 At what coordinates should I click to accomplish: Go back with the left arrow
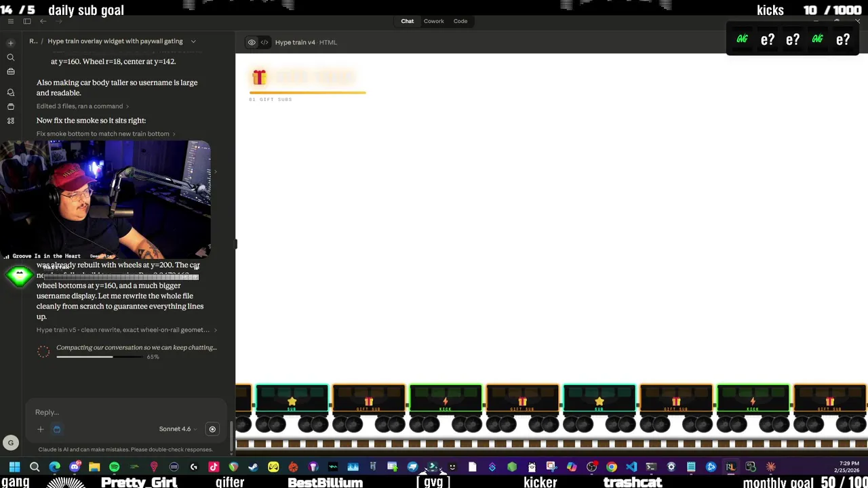click(x=43, y=21)
